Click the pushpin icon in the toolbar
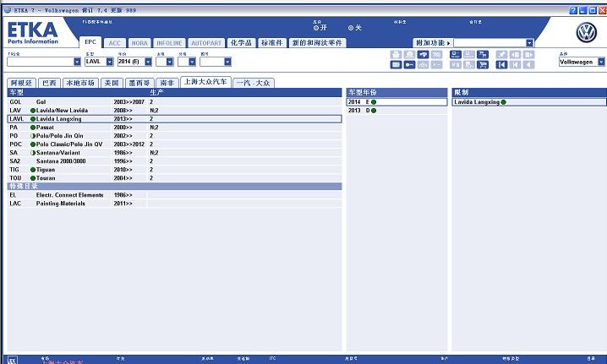Screen dimensions: 607x364 click(501, 55)
